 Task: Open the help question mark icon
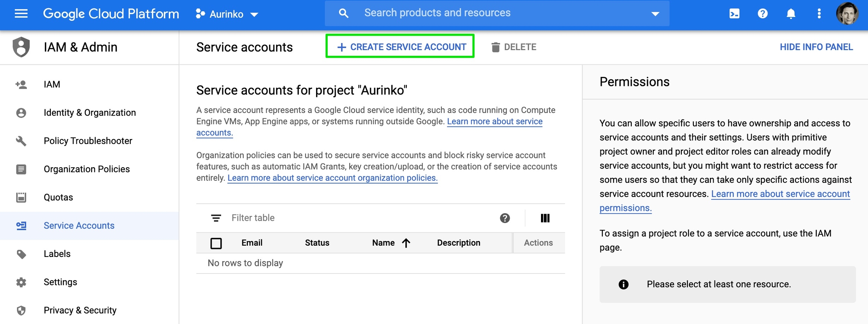pos(763,14)
